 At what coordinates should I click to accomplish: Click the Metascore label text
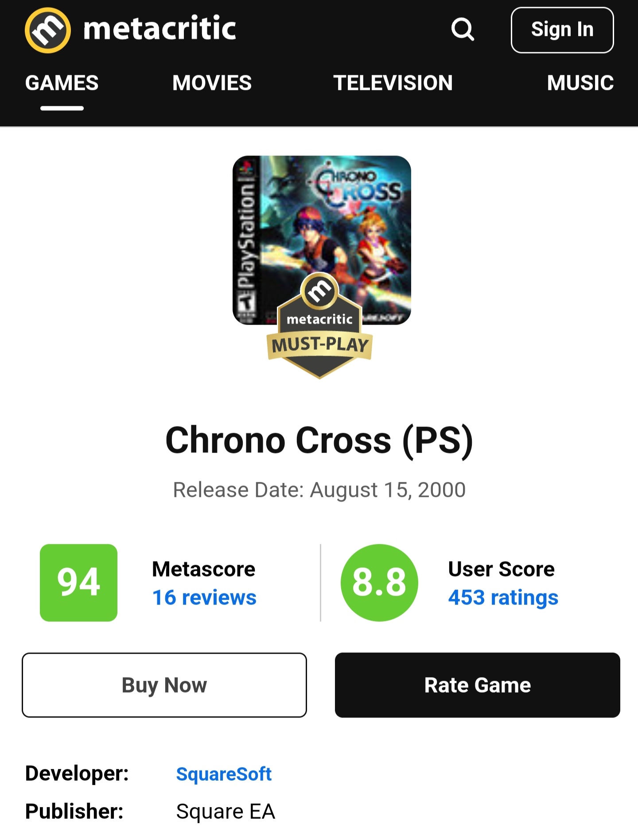point(203,569)
